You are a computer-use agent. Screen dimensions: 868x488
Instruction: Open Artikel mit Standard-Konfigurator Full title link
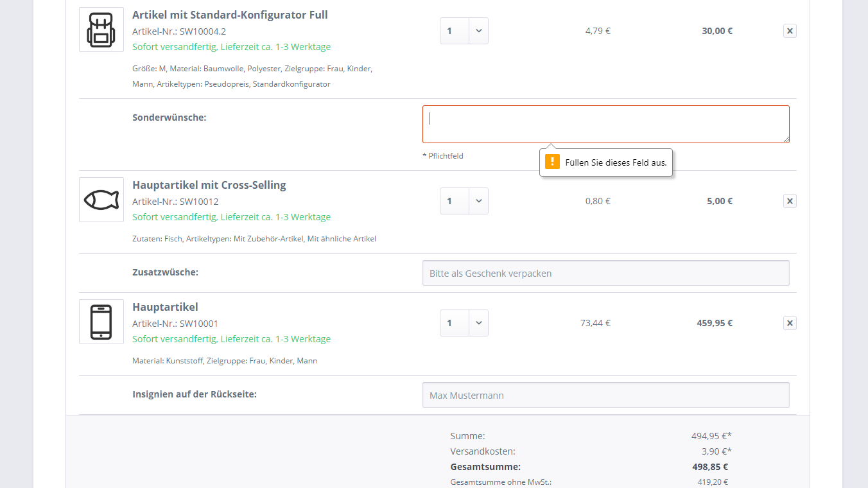click(230, 15)
